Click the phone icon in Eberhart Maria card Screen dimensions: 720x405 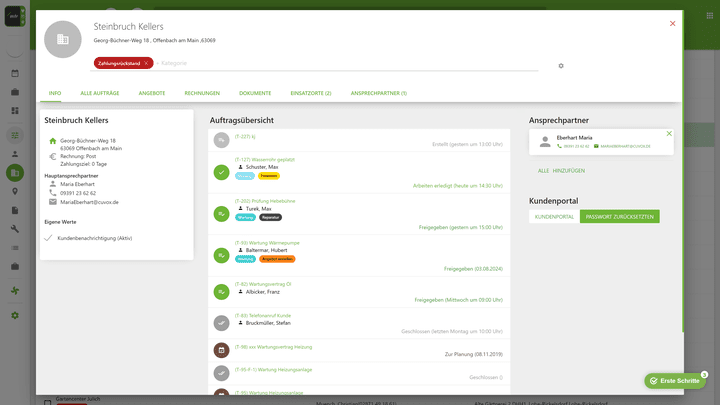tap(560, 146)
